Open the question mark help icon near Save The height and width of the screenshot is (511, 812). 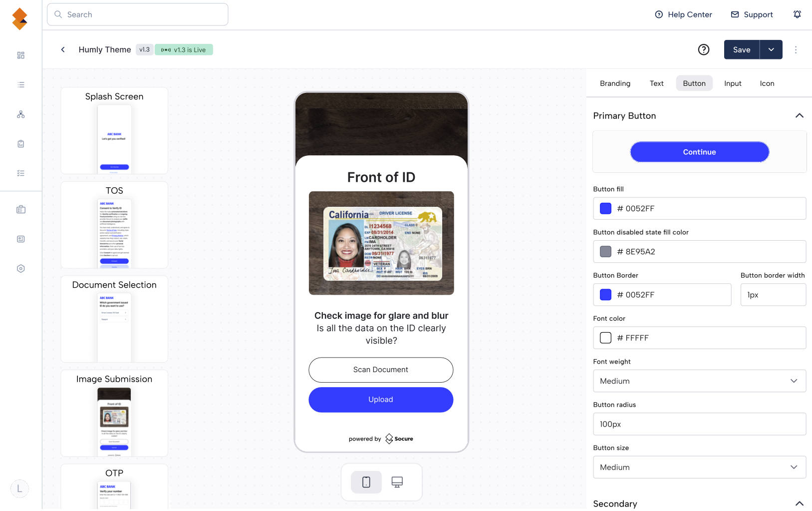pos(704,49)
